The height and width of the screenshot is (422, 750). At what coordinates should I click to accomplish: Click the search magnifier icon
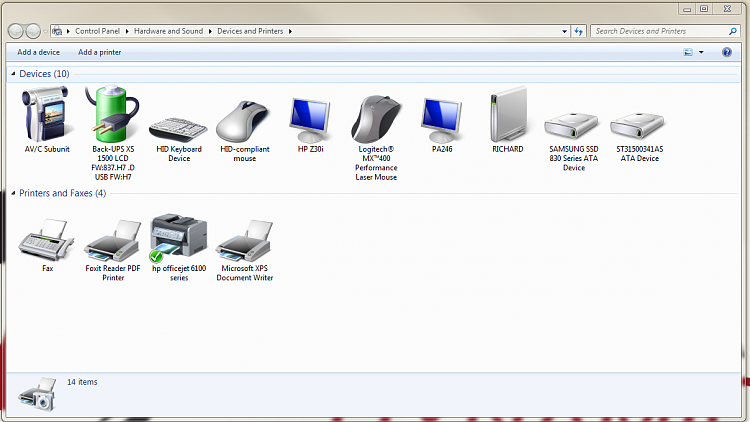[732, 31]
